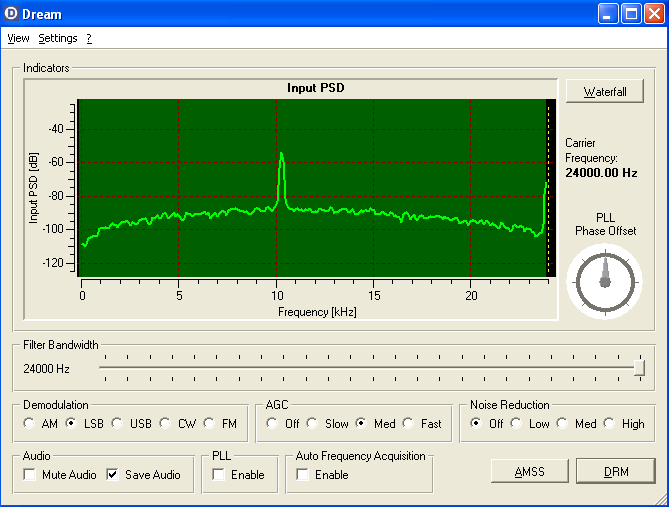
Task: Maximize the Dream window
Action: coord(631,14)
